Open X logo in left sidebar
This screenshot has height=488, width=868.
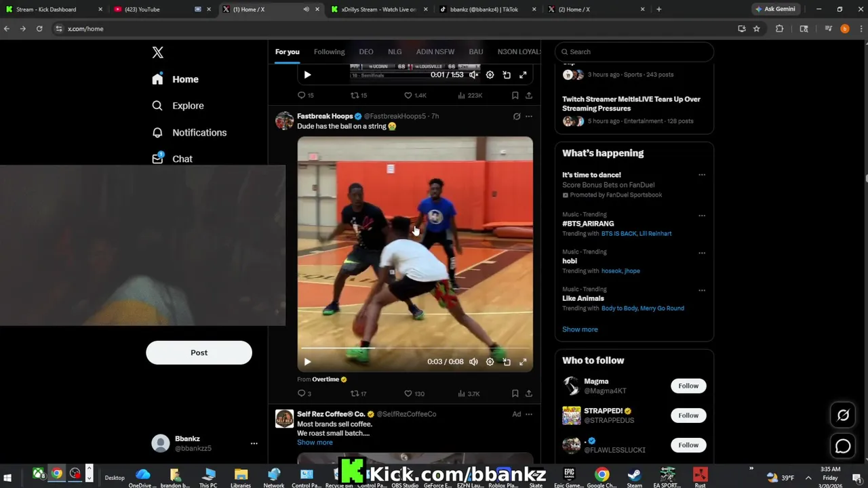[x=157, y=52]
